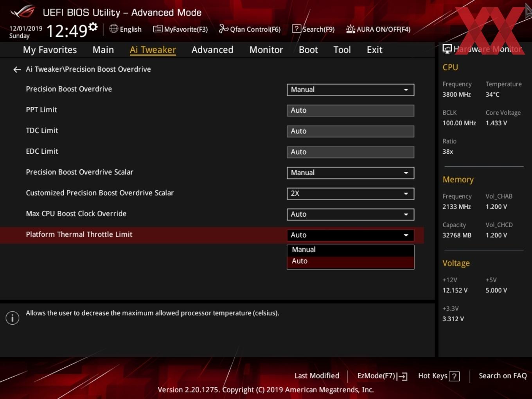
Task: Click the MyFavorite list icon
Action: click(x=158, y=29)
